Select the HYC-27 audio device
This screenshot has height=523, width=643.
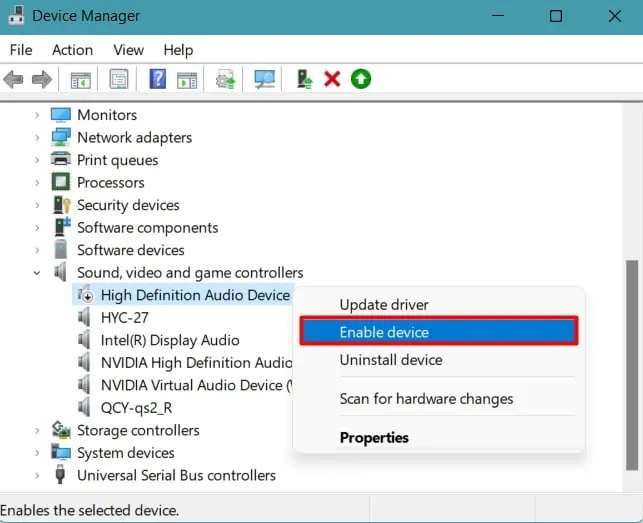click(x=124, y=317)
